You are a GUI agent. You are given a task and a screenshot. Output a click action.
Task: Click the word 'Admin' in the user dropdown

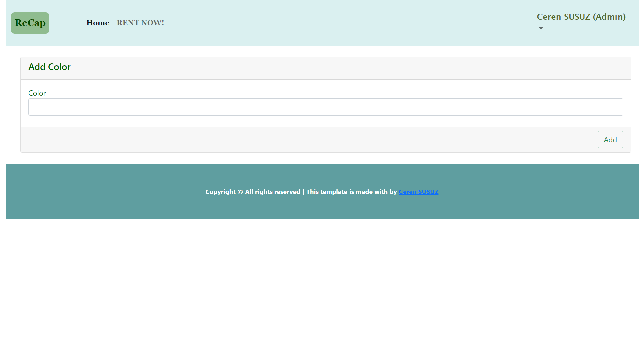tap(608, 17)
